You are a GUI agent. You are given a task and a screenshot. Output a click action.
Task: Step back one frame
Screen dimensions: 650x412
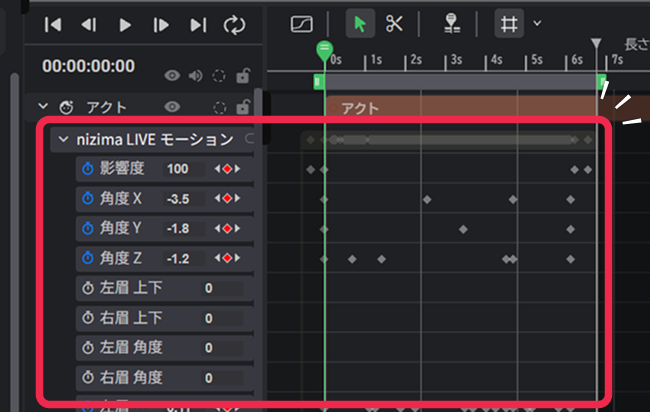point(89,25)
